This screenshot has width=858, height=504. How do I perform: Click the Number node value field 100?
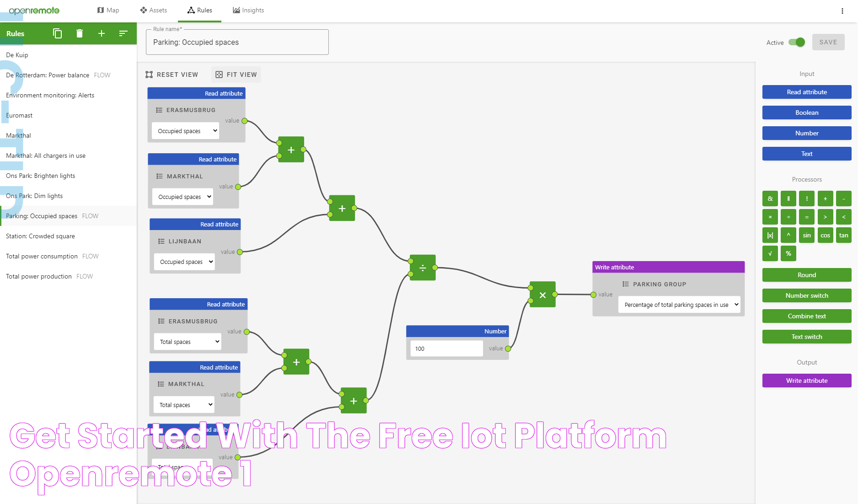(446, 349)
